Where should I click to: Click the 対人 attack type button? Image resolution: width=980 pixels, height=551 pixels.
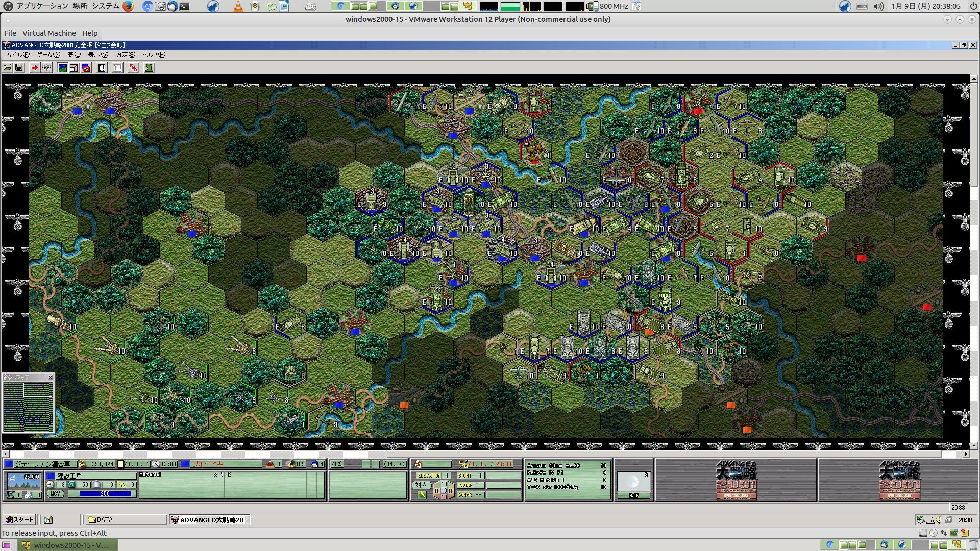(x=421, y=485)
